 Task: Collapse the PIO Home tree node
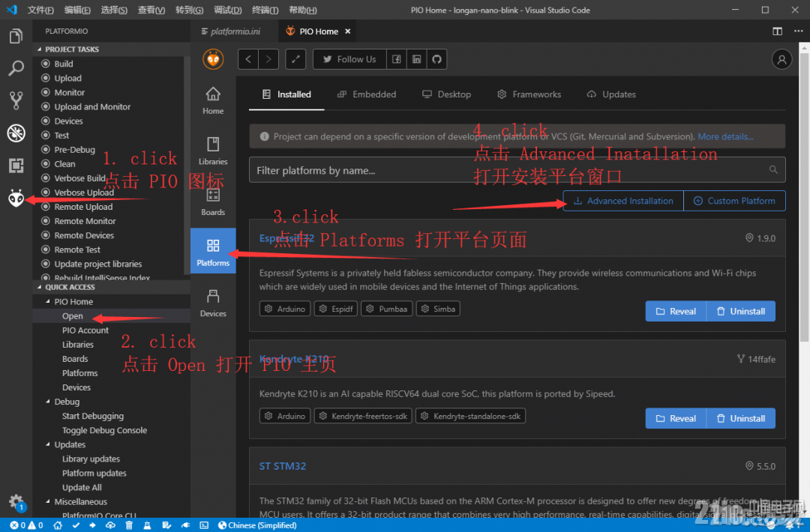[x=48, y=301]
